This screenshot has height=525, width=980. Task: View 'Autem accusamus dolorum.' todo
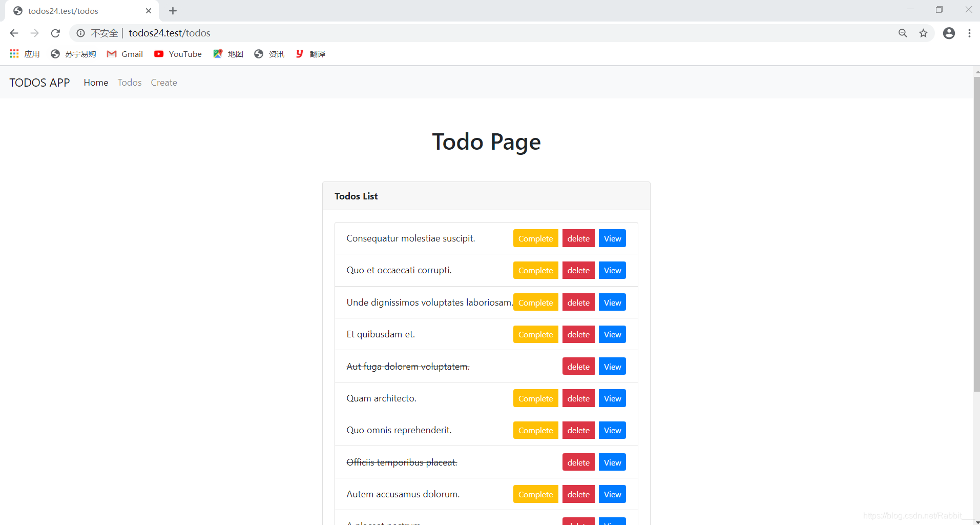coord(612,494)
